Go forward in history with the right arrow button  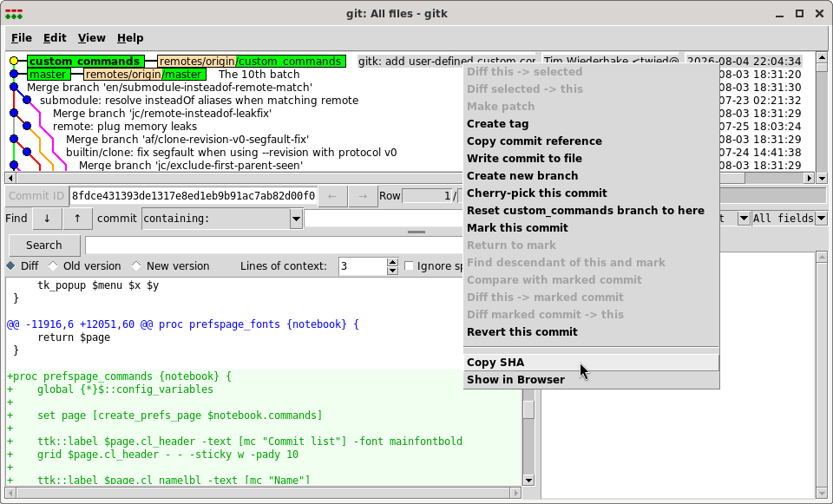tap(363, 196)
